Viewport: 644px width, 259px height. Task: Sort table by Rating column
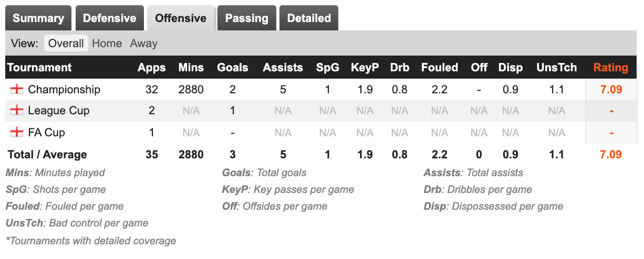610,67
